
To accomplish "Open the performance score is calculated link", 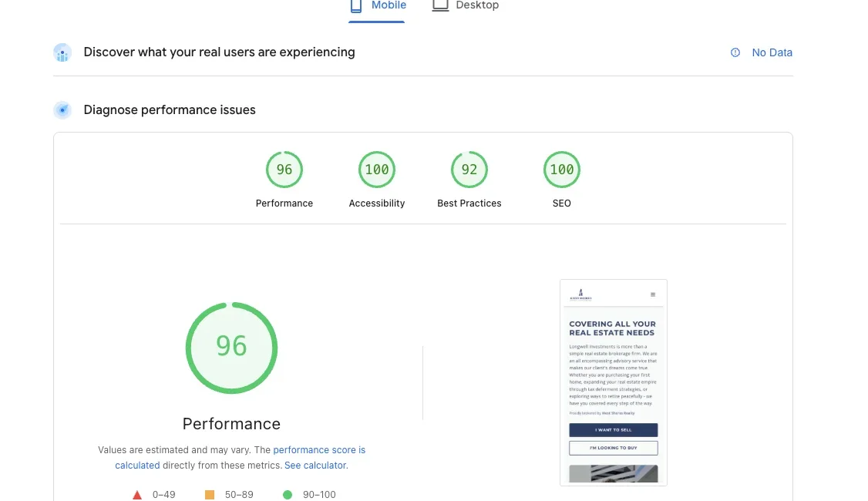I will click(x=319, y=450).
